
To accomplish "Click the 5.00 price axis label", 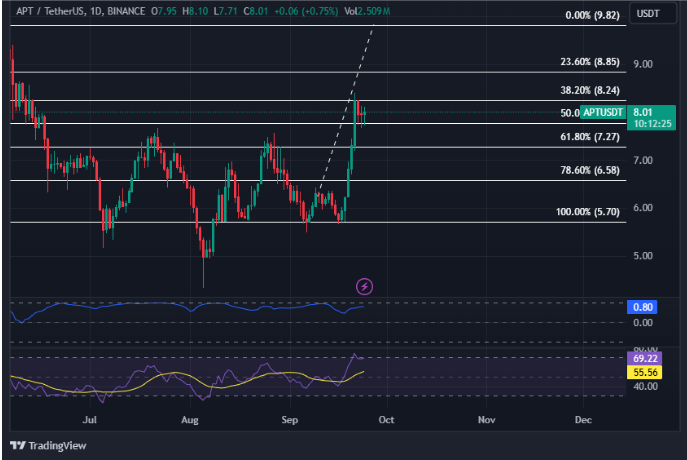I will coord(644,256).
